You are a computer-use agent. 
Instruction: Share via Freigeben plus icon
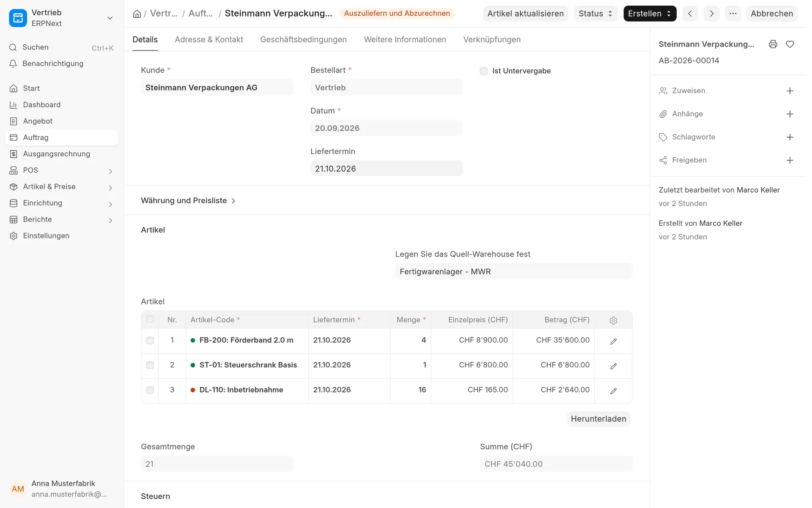pyautogui.click(x=790, y=160)
